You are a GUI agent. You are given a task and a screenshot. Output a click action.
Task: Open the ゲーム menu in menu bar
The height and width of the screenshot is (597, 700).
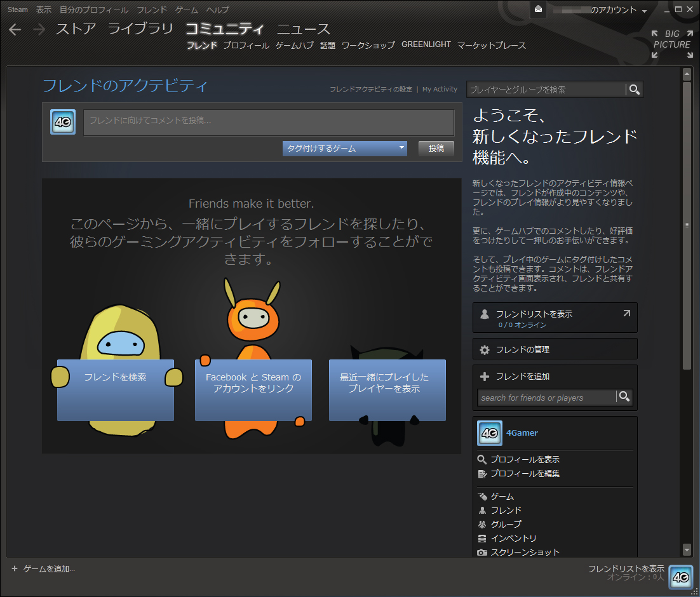(x=186, y=10)
